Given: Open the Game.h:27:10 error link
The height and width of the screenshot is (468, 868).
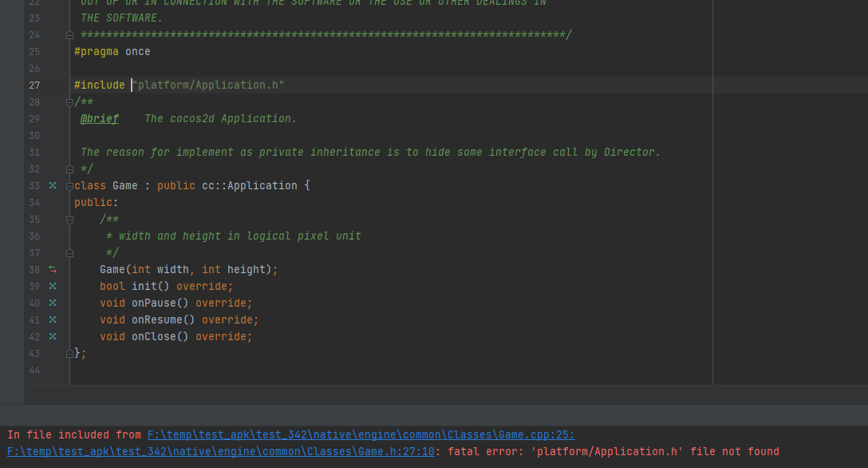Looking at the screenshot, I should pos(220,451).
